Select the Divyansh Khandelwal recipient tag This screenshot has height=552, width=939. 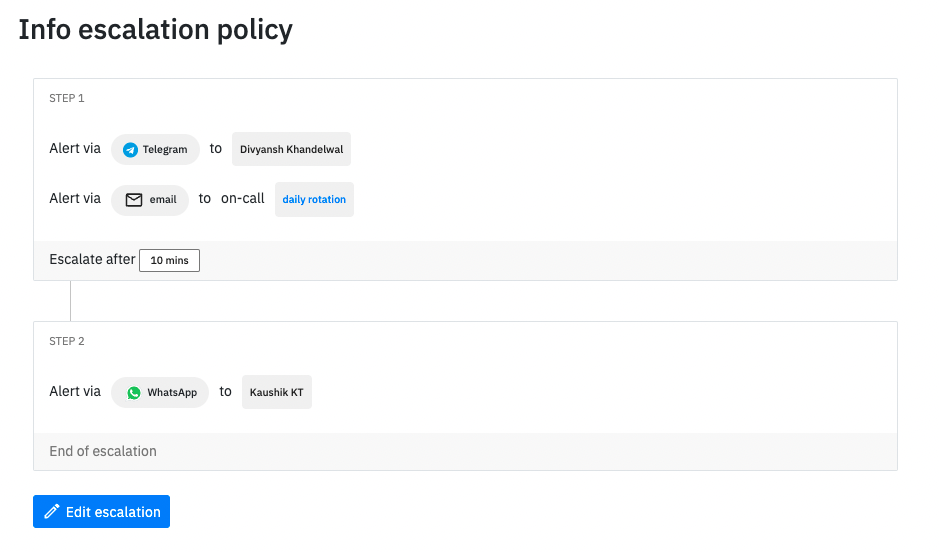[291, 149]
